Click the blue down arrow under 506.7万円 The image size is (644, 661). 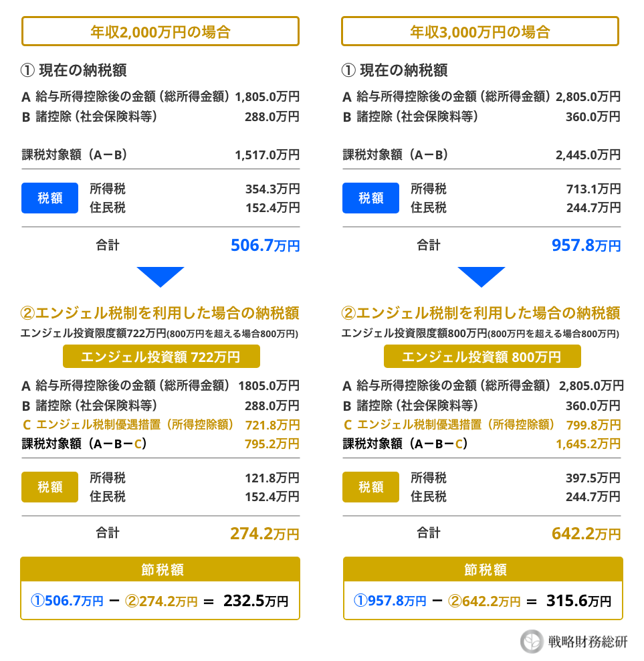(x=160, y=276)
